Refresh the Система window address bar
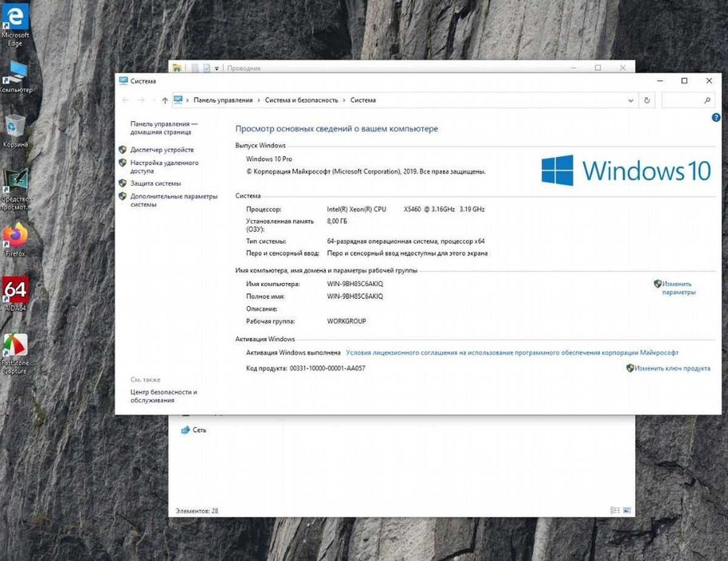This screenshot has width=728, height=561. [x=647, y=100]
